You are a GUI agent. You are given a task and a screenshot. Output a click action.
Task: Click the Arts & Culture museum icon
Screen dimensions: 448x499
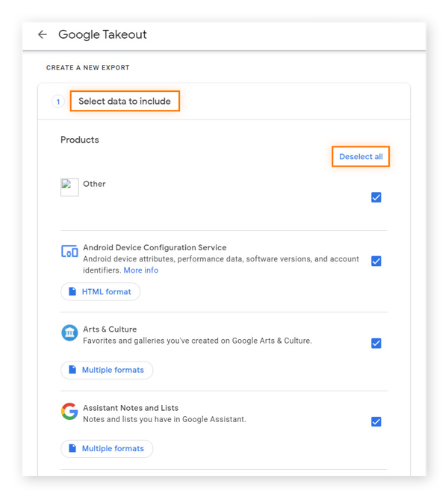(69, 333)
